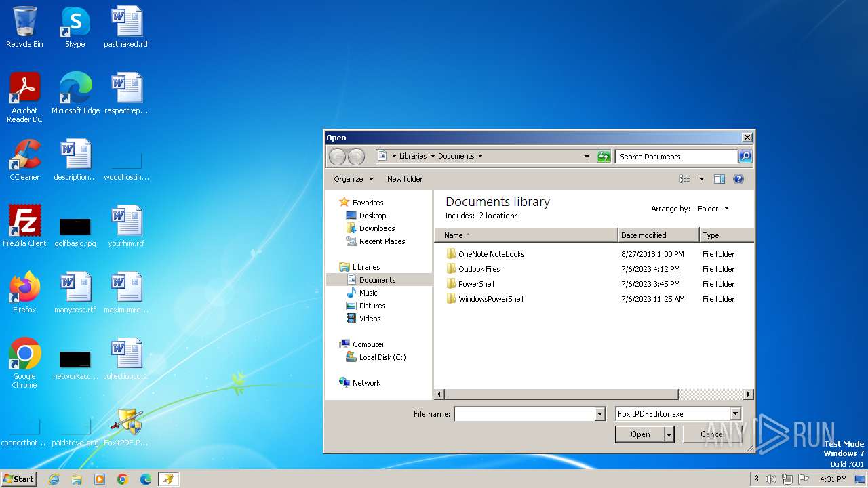The height and width of the screenshot is (488, 868).
Task: Launch FileZilla Client from desktop
Action: (x=24, y=226)
